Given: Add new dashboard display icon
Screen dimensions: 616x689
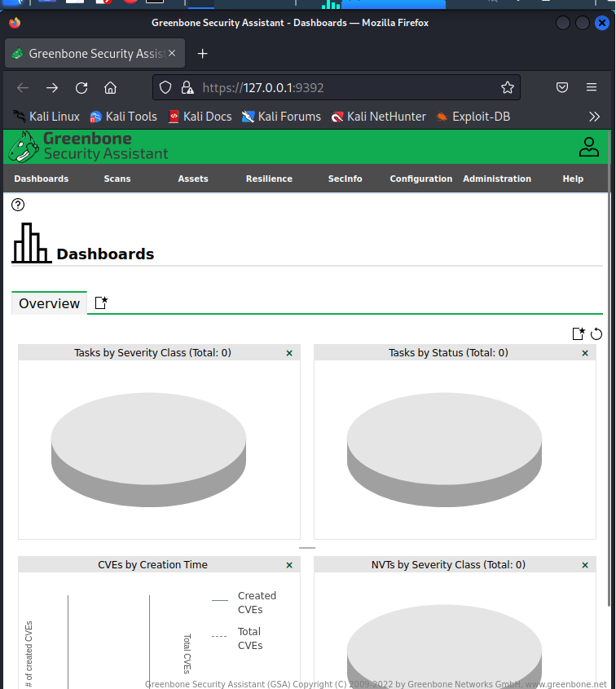Looking at the screenshot, I should 579,334.
